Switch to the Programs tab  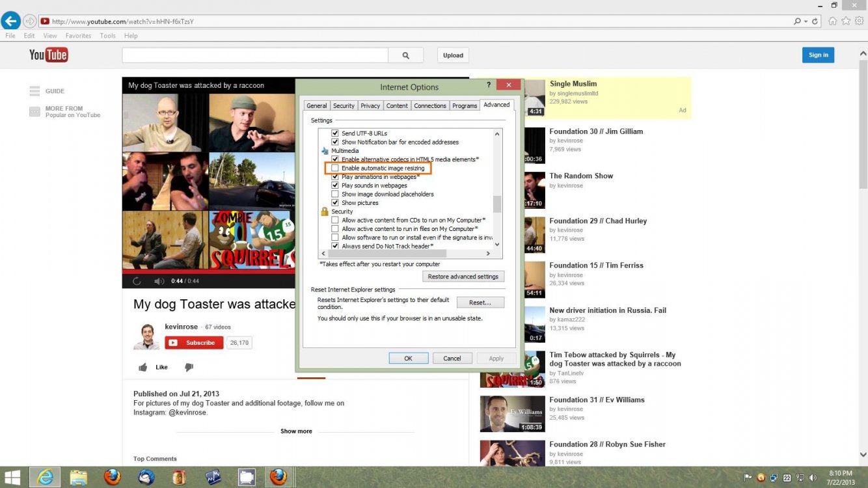465,105
